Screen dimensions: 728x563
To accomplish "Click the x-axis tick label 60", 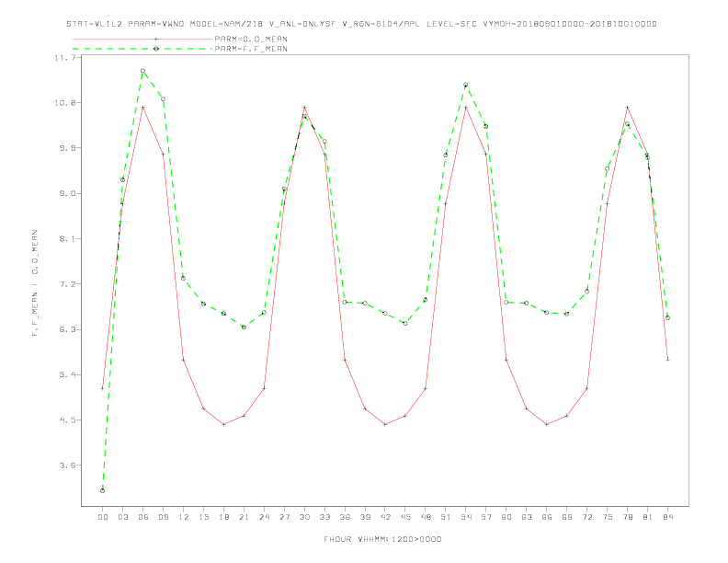I will [x=506, y=517].
